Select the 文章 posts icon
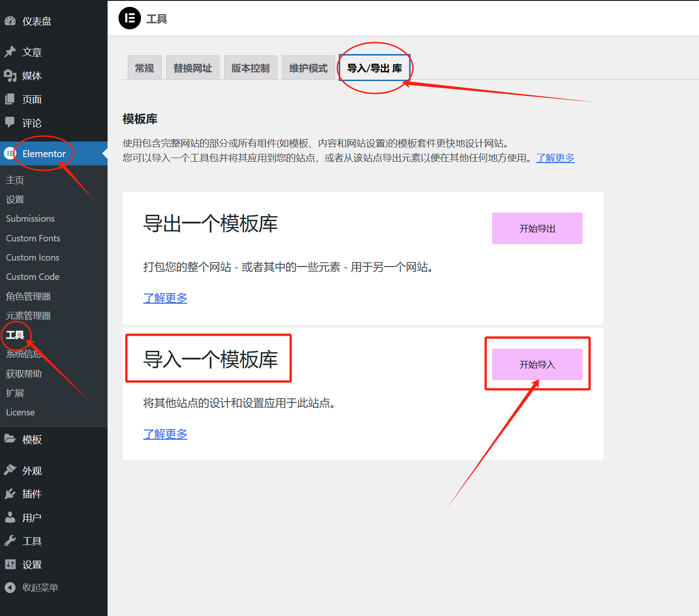 point(10,52)
